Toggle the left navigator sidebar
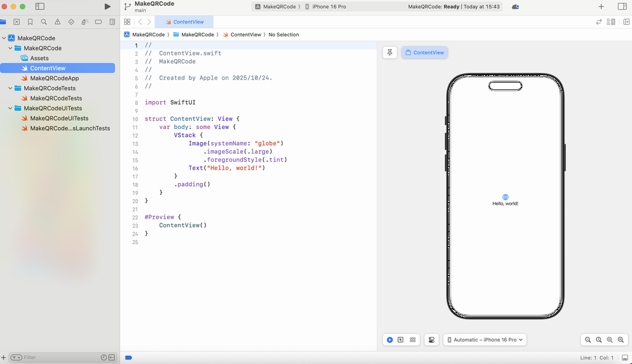The width and height of the screenshot is (632, 364). 39,7
